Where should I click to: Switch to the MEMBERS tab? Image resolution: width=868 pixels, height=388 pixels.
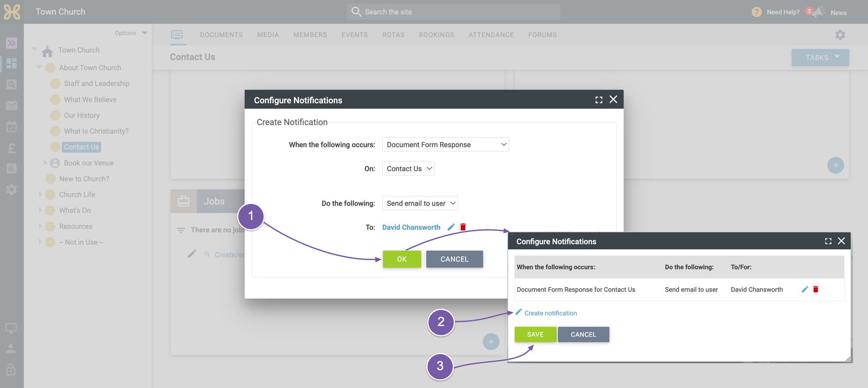pos(310,35)
